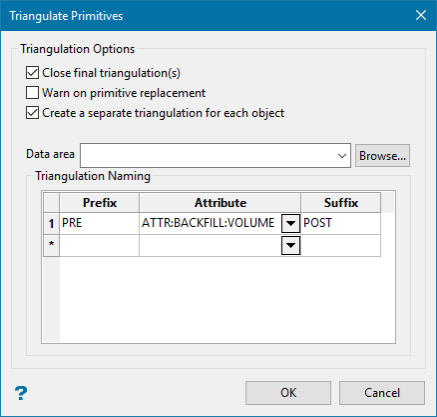Screen dimensions: 437x417
Task: Click the empty Prefix cell in new row
Action: (x=99, y=246)
